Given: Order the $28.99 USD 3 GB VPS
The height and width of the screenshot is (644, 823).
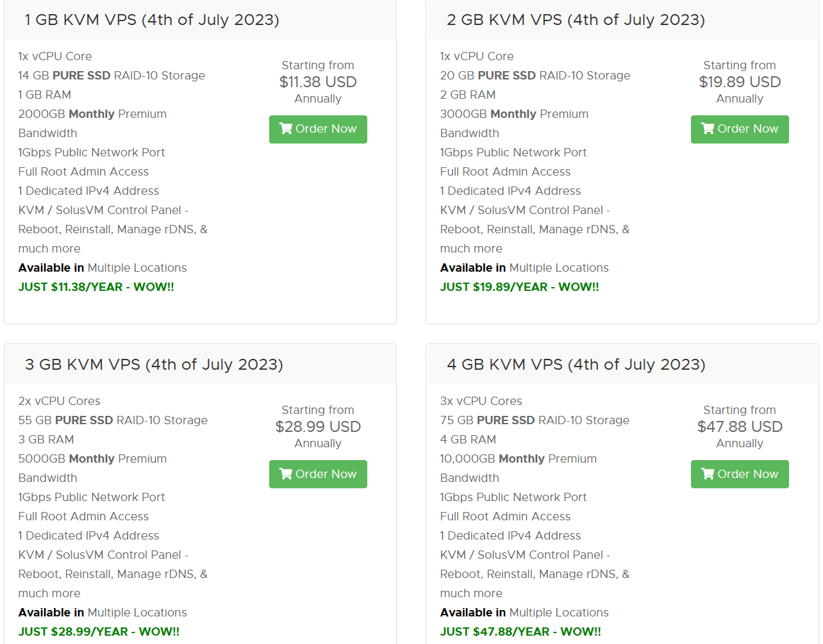Looking at the screenshot, I should click(318, 474).
